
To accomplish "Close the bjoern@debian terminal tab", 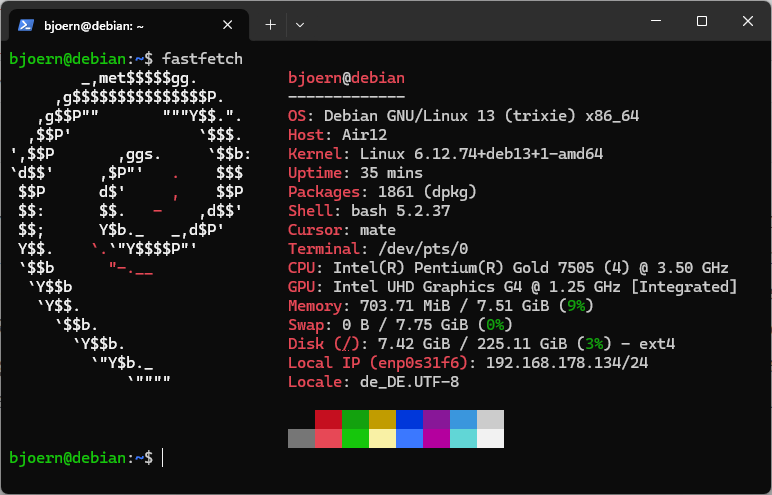I will point(229,23).
